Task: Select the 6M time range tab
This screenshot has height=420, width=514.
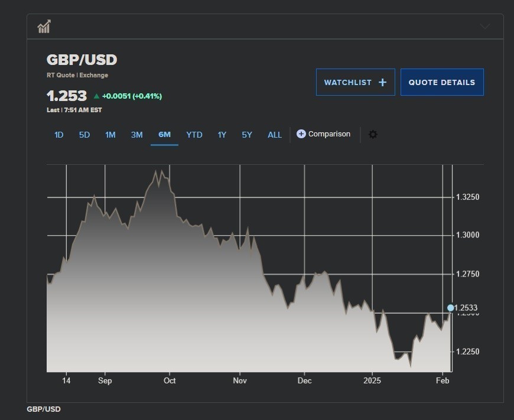Action: pyautogui.click(x=164, y=135)
